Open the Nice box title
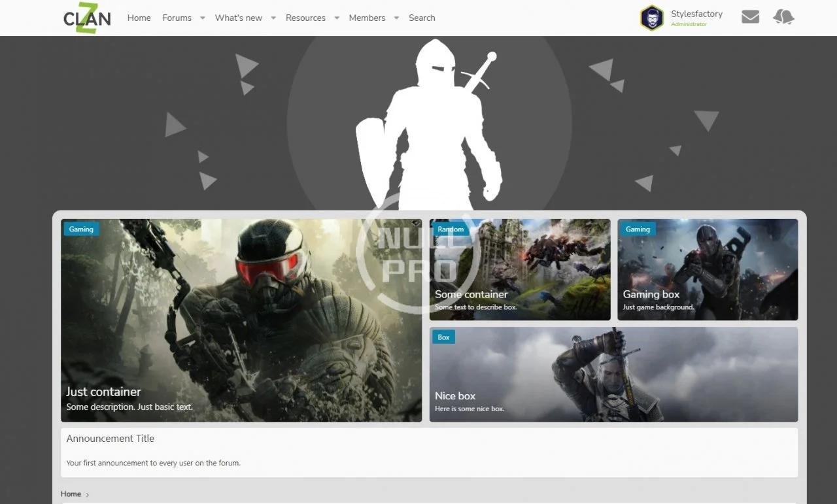This screenshot has height=504, width=837. (x=455, y=395)
